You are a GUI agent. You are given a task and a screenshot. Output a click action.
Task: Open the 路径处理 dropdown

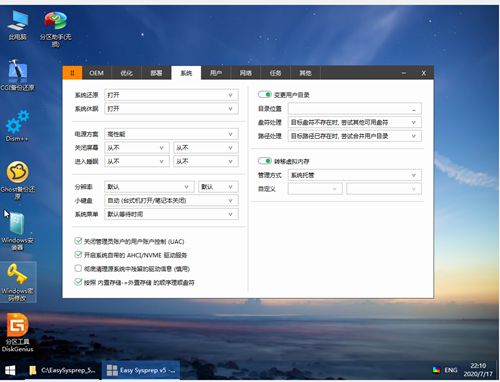click(x=355, y=136)
